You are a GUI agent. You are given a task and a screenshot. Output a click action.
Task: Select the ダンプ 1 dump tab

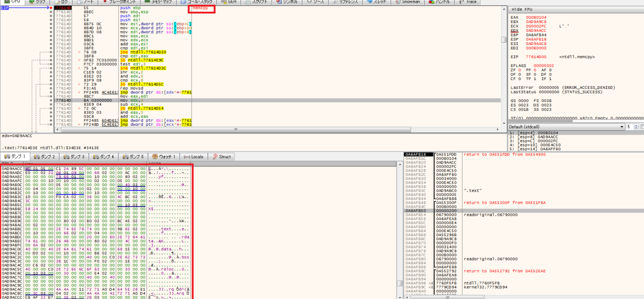click(15, 157)
